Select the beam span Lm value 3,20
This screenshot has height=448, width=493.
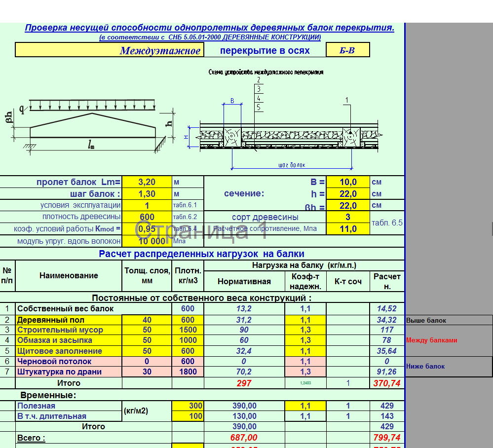[x=147, y=182]
